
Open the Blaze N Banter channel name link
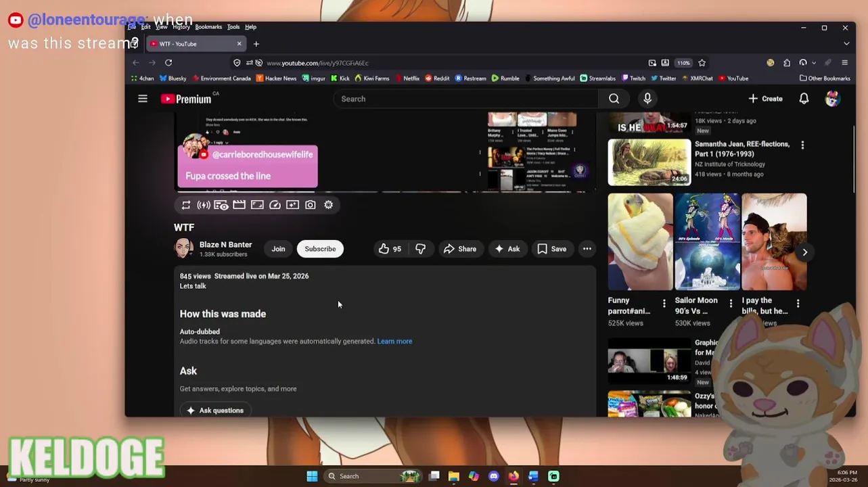[x=225, y=245]
